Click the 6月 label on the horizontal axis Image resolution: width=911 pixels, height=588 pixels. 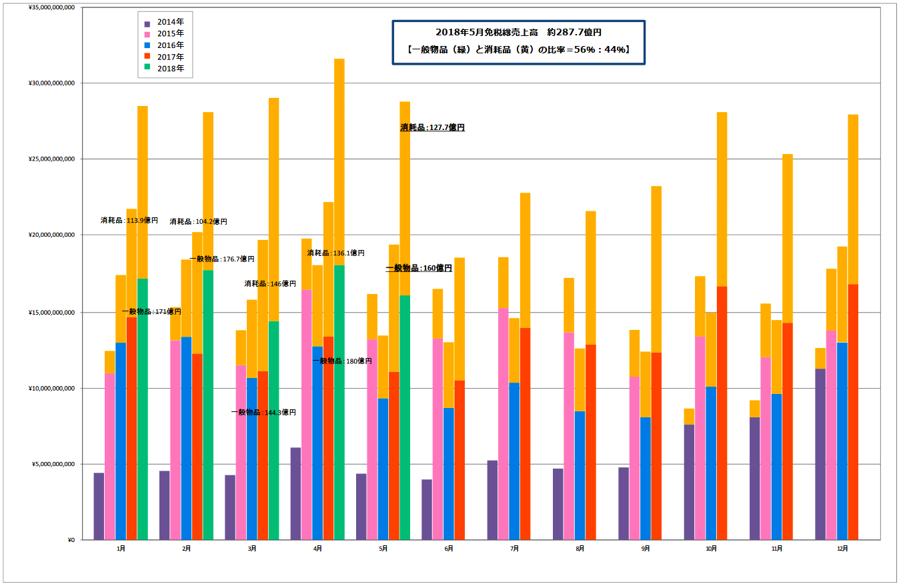[448, 549]
